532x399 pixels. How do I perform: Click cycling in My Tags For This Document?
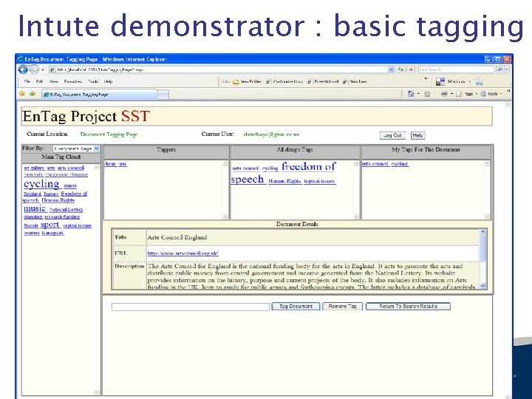pos(400,164)
